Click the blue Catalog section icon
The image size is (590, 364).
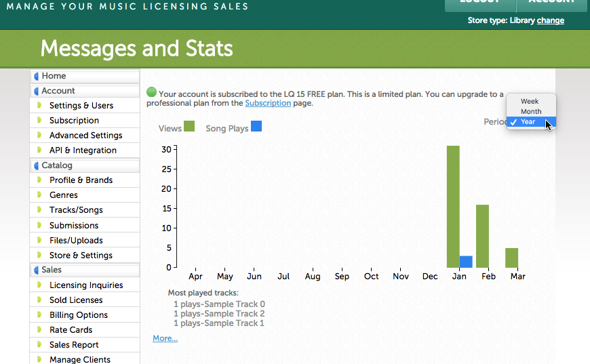tap(36, 165)
